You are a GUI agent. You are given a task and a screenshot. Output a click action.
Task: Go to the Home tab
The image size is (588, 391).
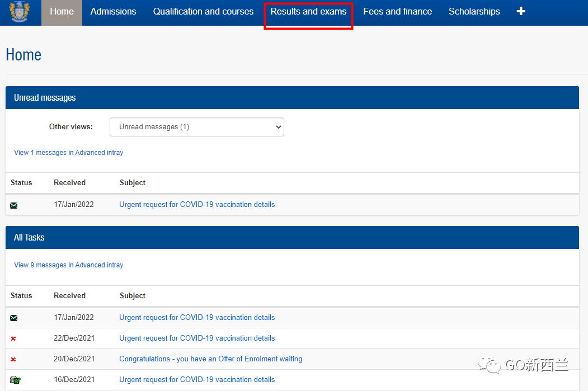coord(62,12)
